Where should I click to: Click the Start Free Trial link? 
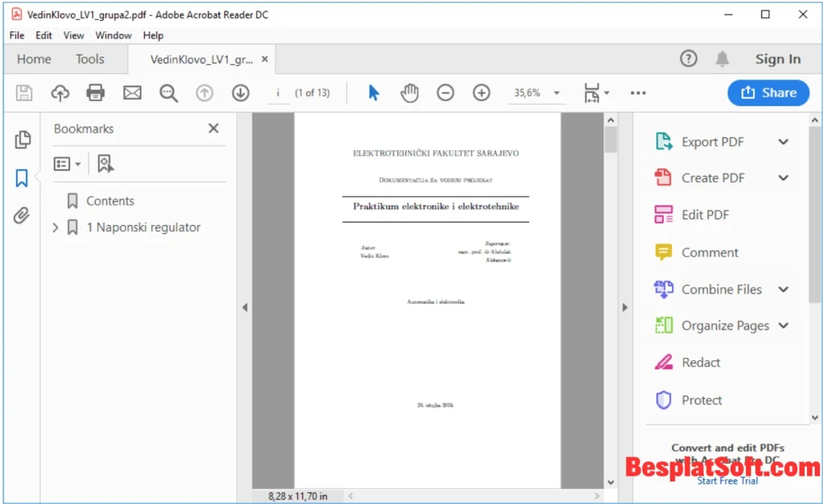[727, 481]
